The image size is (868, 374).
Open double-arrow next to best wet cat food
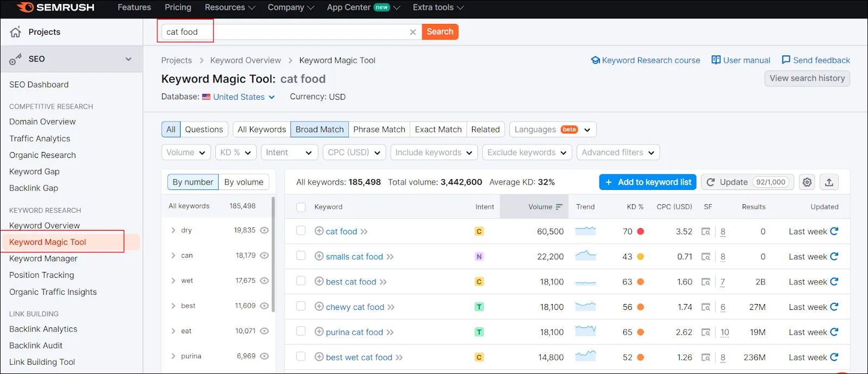tap(399, 358)
